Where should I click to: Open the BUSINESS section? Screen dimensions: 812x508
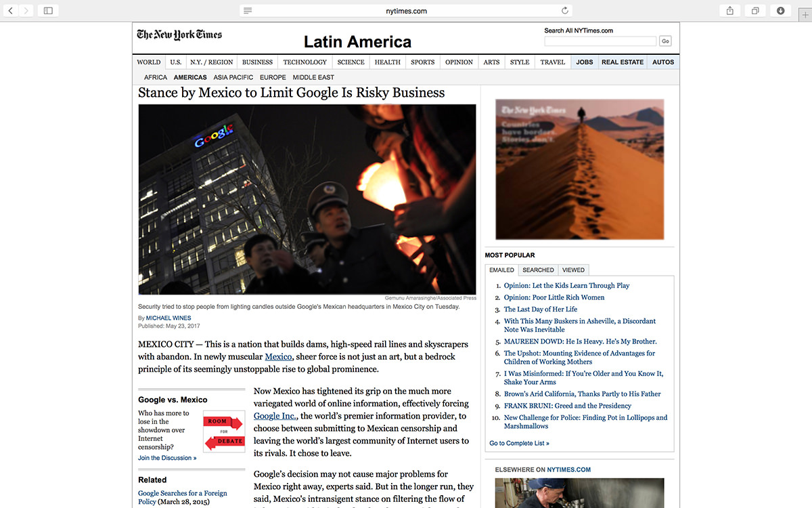coord(258,62)
